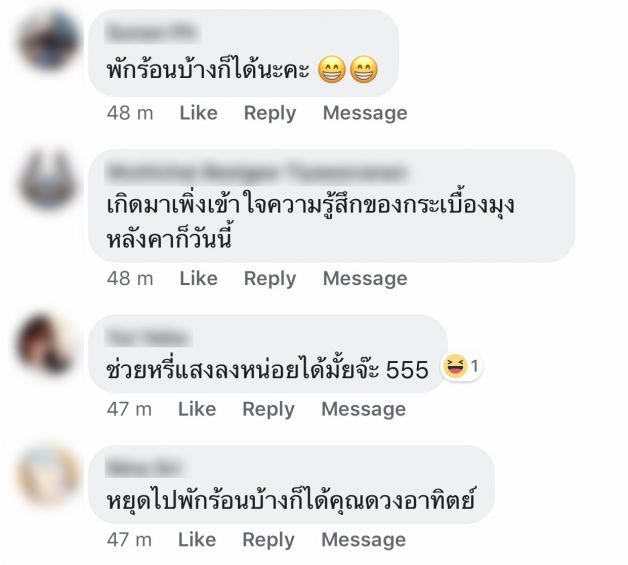The image size is (628, 565).
Task: Reply to the first comment posted 48 m ago
Action: 270,113
